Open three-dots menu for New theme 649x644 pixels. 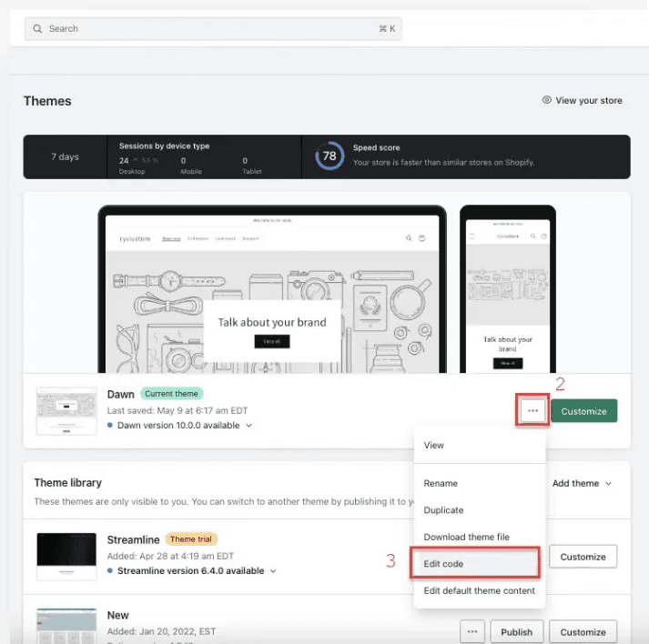pos(472,631)
